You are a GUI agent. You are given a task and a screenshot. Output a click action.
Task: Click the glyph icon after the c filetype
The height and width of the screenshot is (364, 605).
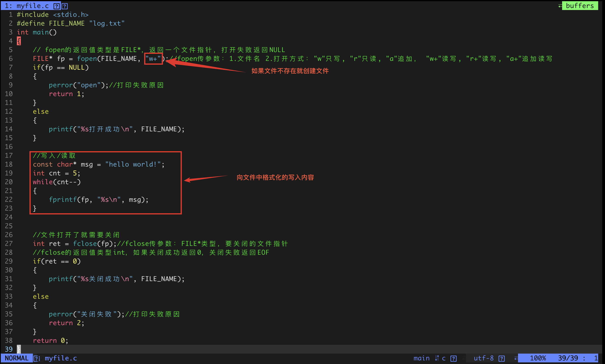453,358
